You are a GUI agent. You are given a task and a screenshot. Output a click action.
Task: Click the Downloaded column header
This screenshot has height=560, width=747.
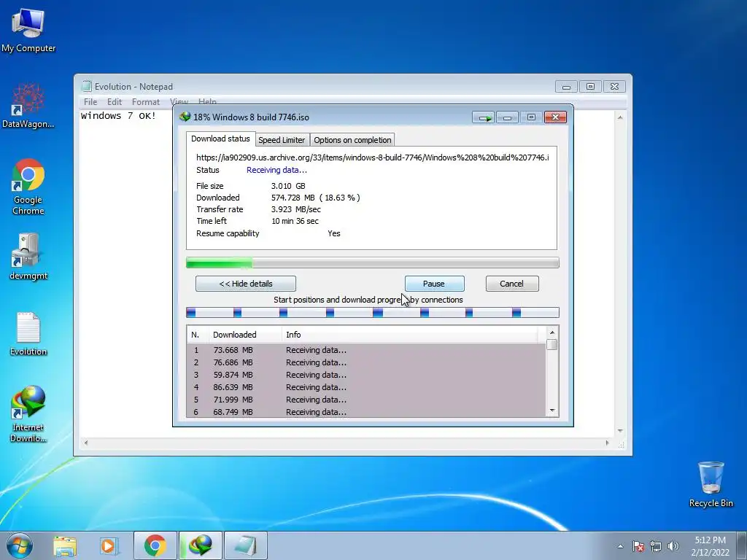pos(245,335)
